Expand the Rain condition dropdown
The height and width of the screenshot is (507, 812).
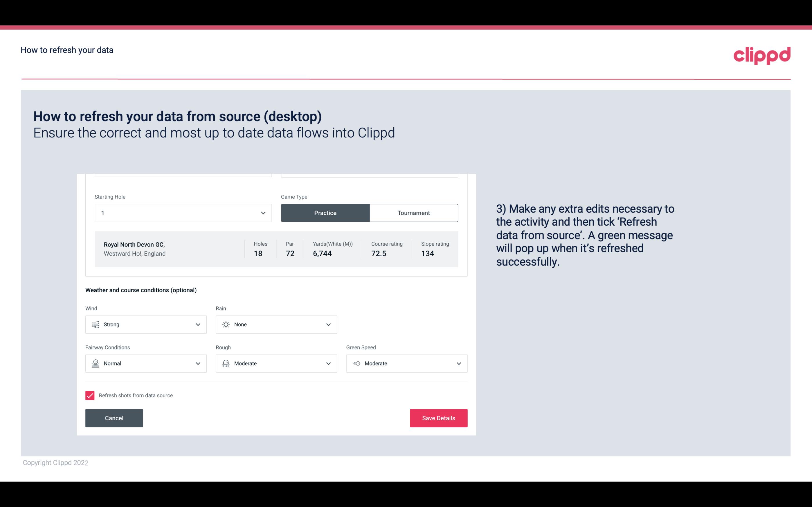coord(328,324)
